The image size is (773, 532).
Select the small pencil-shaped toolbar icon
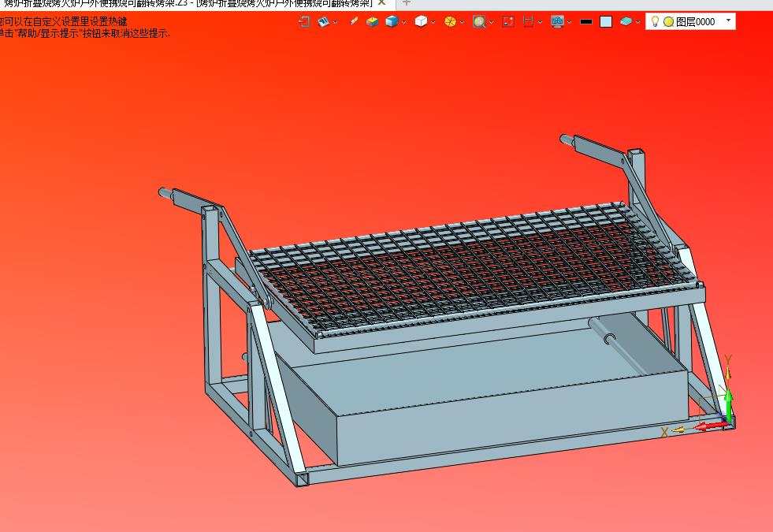click(354, 21)
